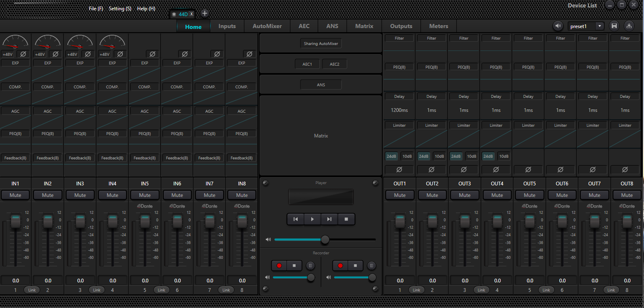Link input channels 1 and 2

[32, 290]
